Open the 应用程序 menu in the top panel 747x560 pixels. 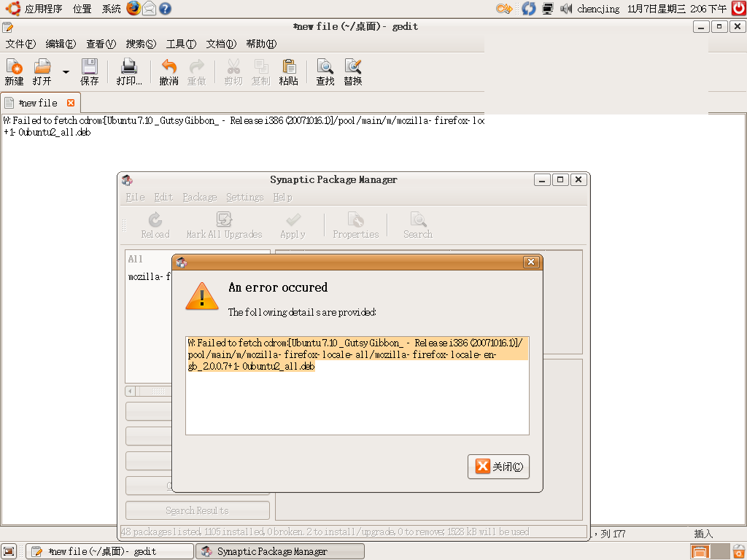pyautogui.click(x=34, y=9)
